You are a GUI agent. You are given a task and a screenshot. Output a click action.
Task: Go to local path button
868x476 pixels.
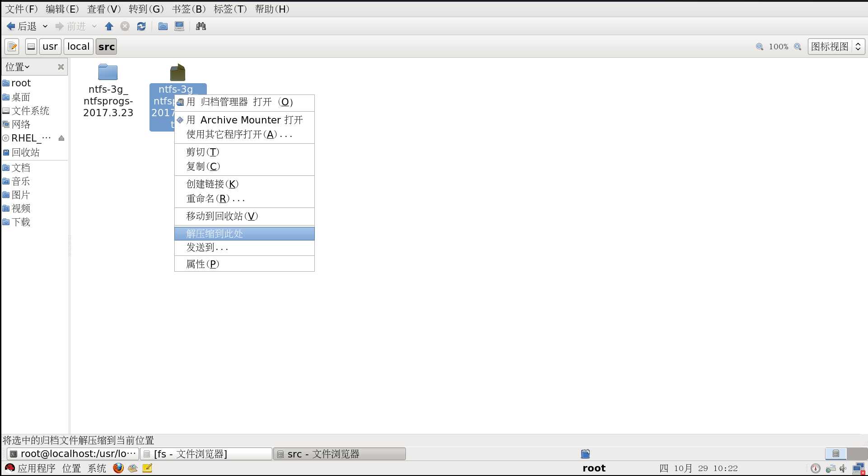[79, 47]
